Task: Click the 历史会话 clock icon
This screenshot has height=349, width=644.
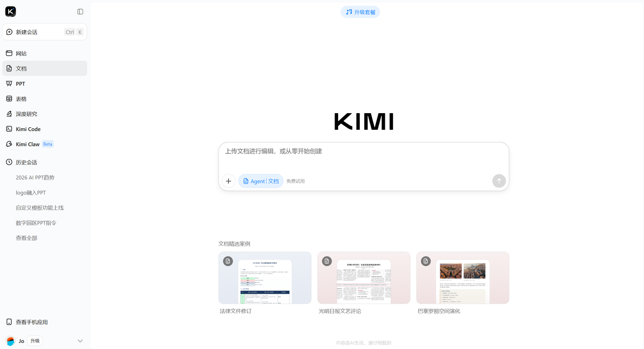Action: pyautogui.click(x=9, y=162)
